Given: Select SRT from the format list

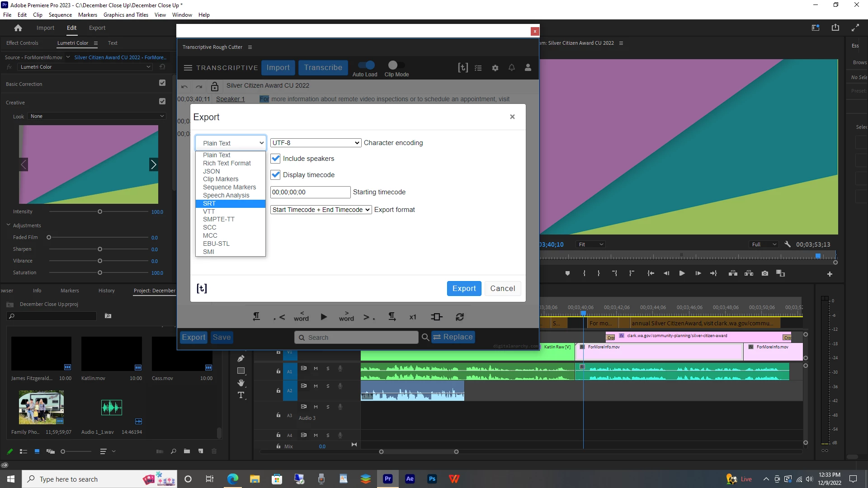Looking at the screenshot, I should click(209, 203).
